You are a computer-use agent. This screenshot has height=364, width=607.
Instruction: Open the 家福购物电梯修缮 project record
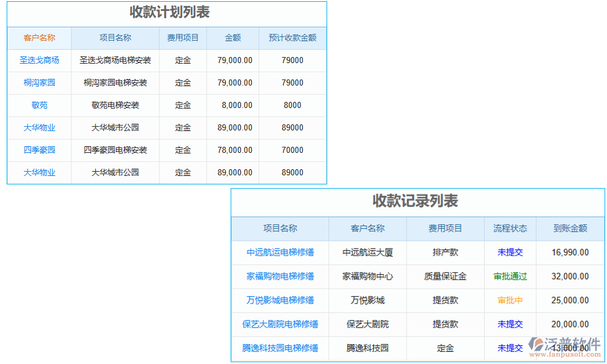coord(279,277)
